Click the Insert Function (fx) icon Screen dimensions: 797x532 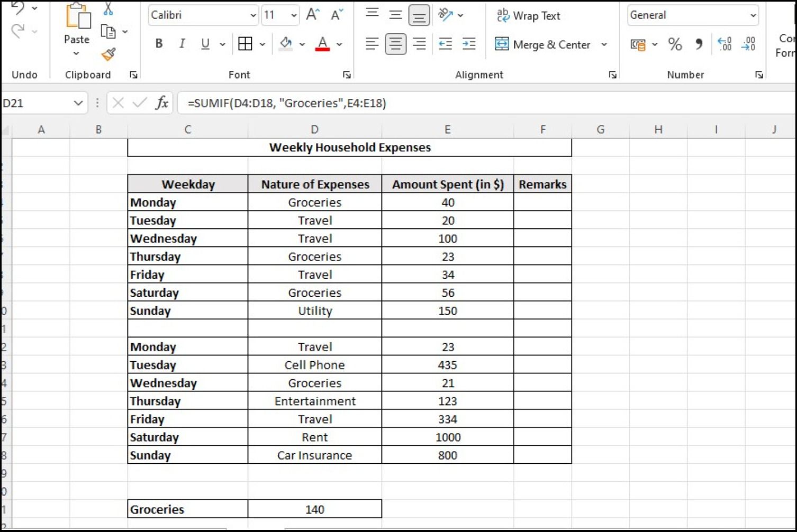162,103
